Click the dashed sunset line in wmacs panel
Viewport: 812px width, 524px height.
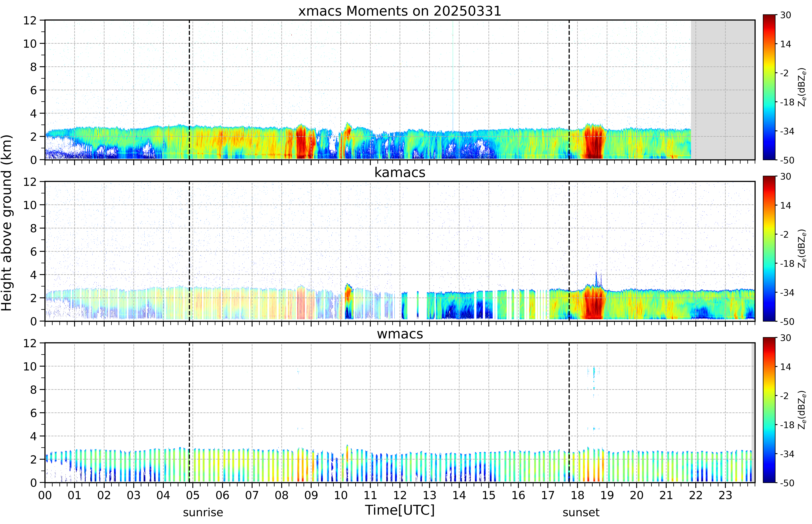pos(569,412)
